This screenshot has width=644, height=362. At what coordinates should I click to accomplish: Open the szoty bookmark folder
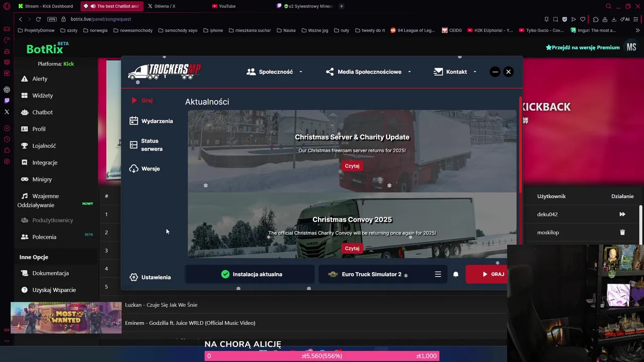pyautogui.click(x=68, y=30)
